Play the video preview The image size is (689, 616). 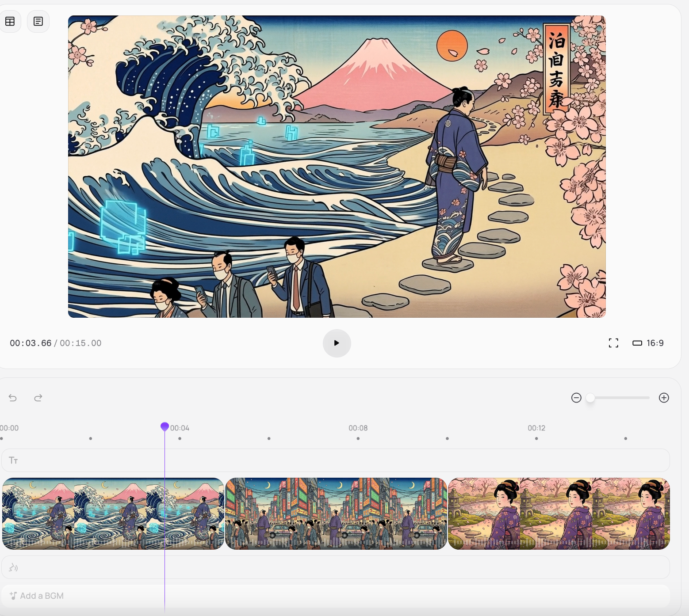337,343
